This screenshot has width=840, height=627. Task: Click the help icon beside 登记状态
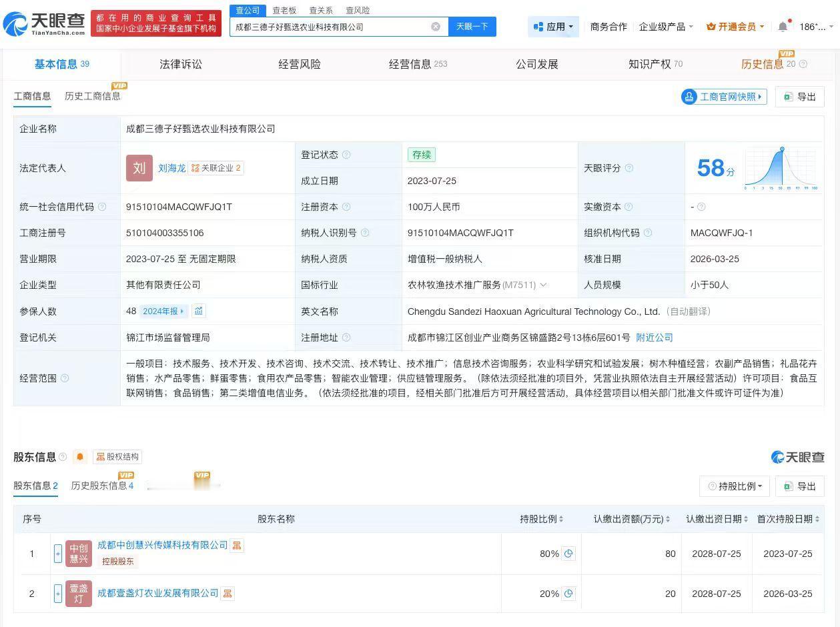tap(346, 155)
